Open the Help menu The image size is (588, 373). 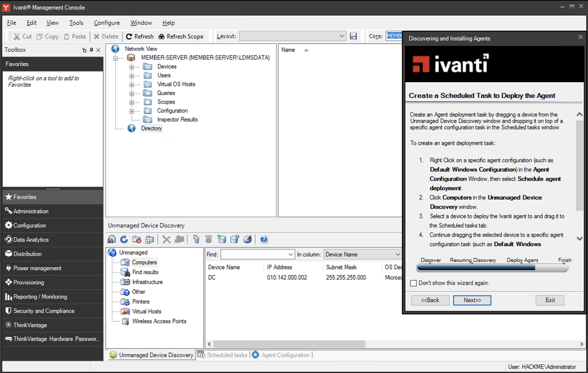[x=168, y=23]
